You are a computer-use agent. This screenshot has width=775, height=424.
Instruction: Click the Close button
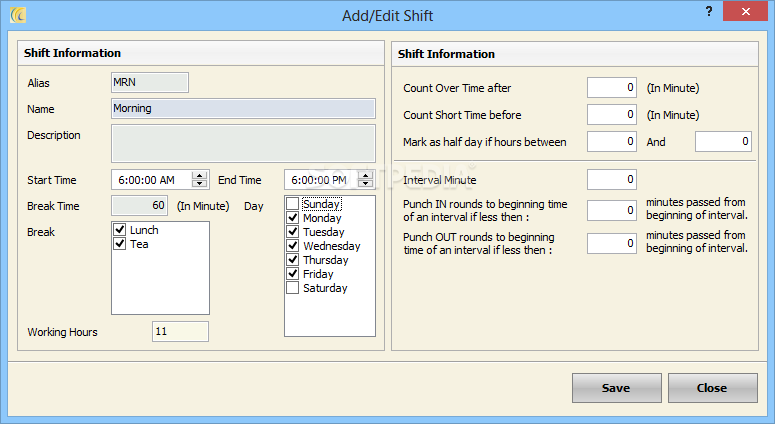click(x=712, y=388)
